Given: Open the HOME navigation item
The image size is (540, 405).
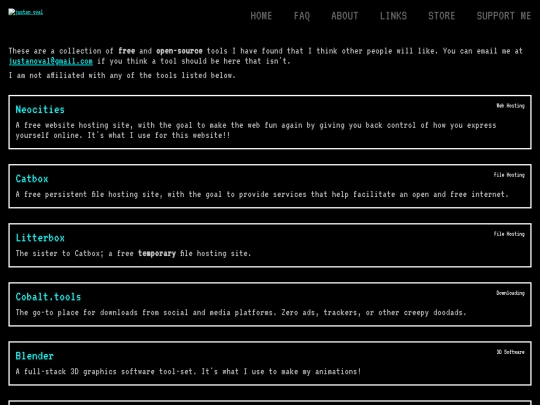Looking at the screenshot, I should coord(261,16).
